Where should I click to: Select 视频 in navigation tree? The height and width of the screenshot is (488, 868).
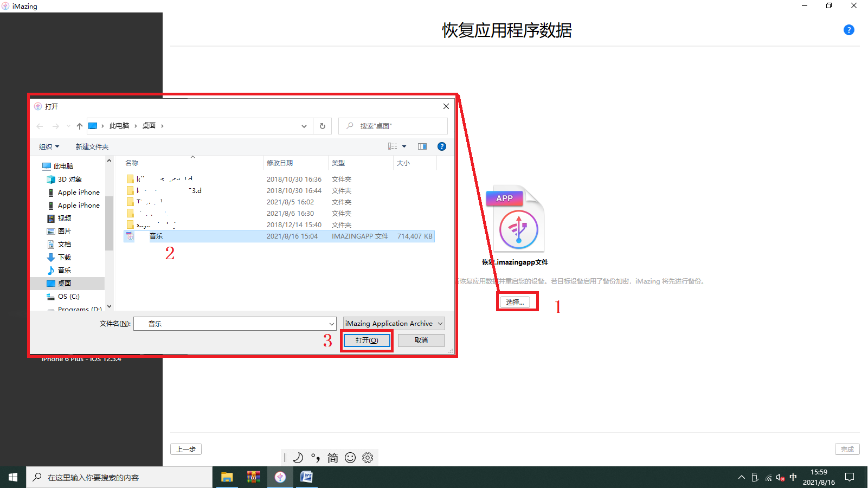coord(65,218)
